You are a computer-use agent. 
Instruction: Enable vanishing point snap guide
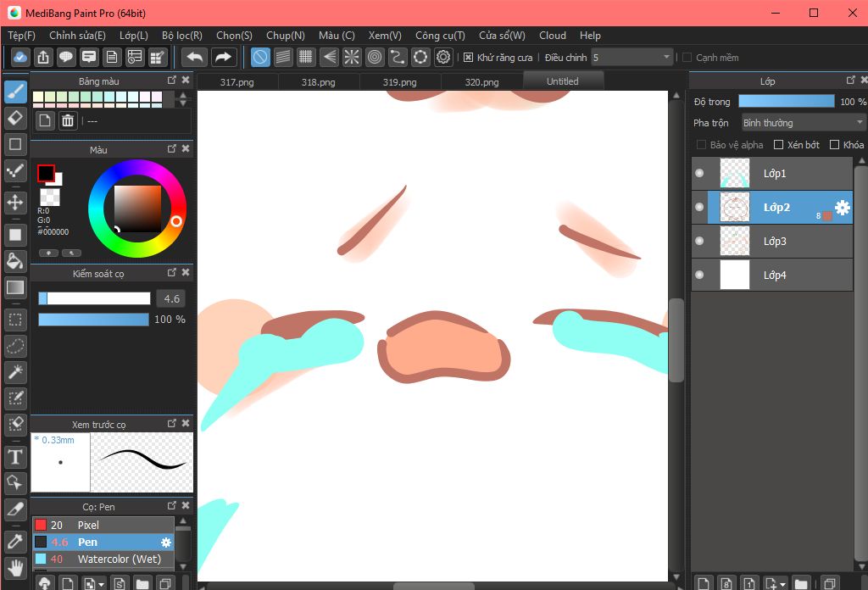coord(329,57)
